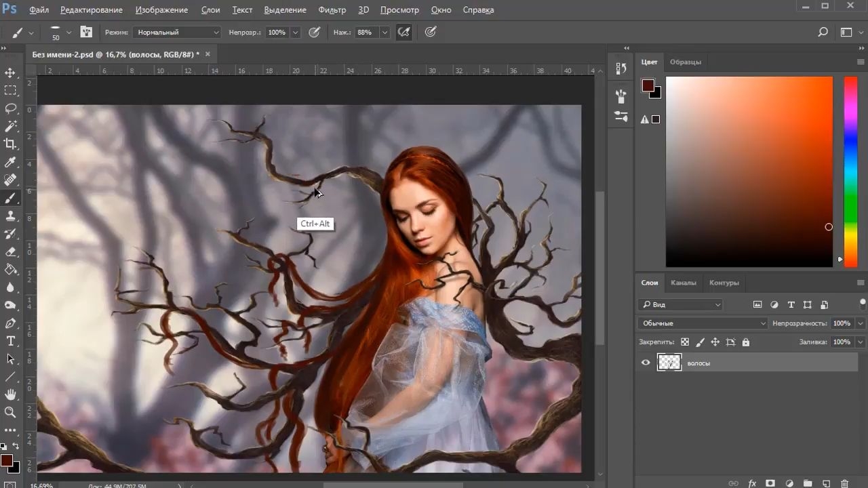Switch to the Каналы tab
The height and width of the screenshot is (488, 868).
pos(683,283)
